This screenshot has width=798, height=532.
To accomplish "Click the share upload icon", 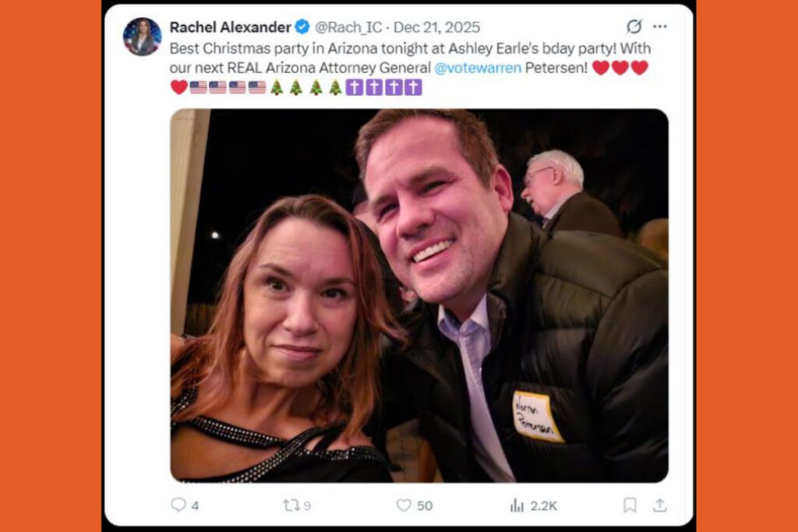I will click(x=659, y=505).
